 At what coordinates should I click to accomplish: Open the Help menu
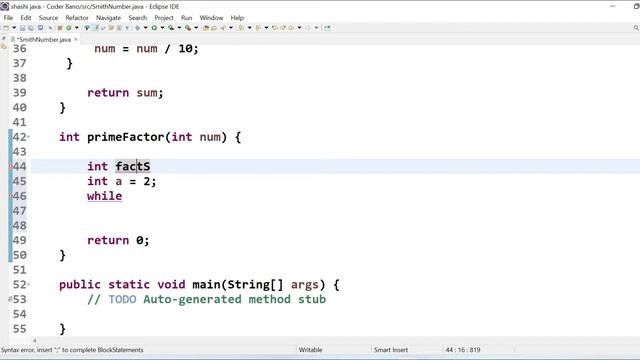coord(237,18)
